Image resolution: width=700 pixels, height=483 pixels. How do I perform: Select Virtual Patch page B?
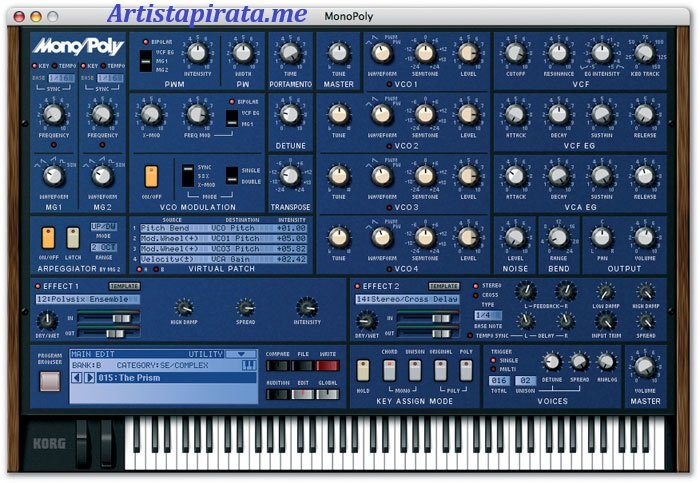click(156, 269)
